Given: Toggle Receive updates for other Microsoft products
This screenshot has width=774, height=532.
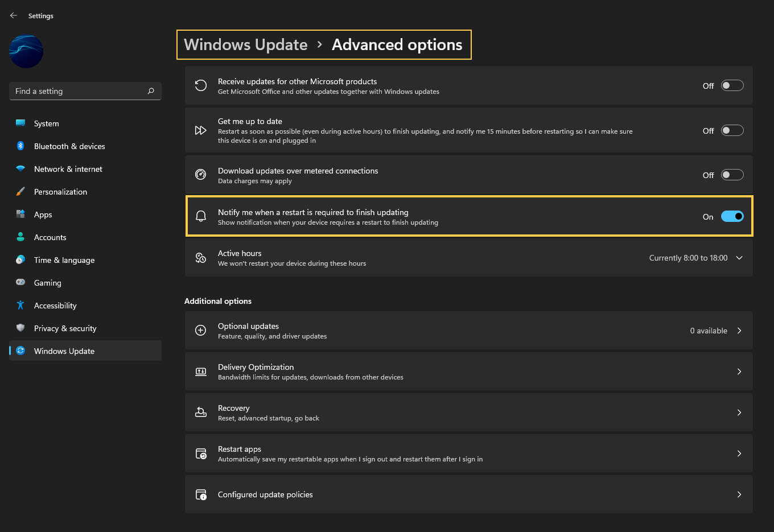Looking at the screenshot, I should point(732,85).
